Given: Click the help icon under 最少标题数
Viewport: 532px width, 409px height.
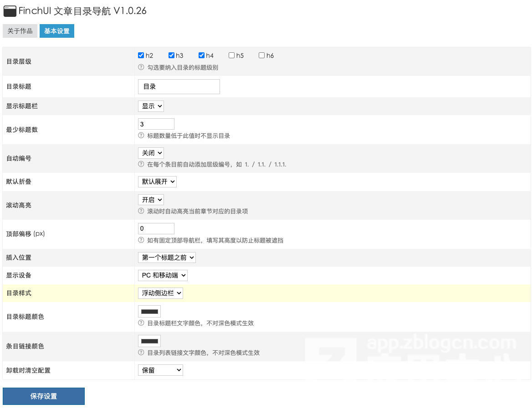Looking at the screenshot, I should click(x=141, y=135).
